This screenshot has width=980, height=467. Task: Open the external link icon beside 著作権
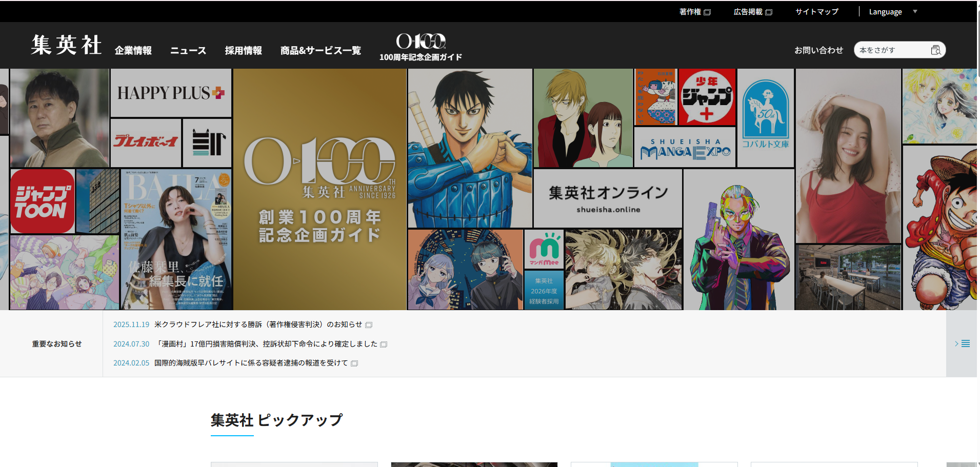point(708,12)
